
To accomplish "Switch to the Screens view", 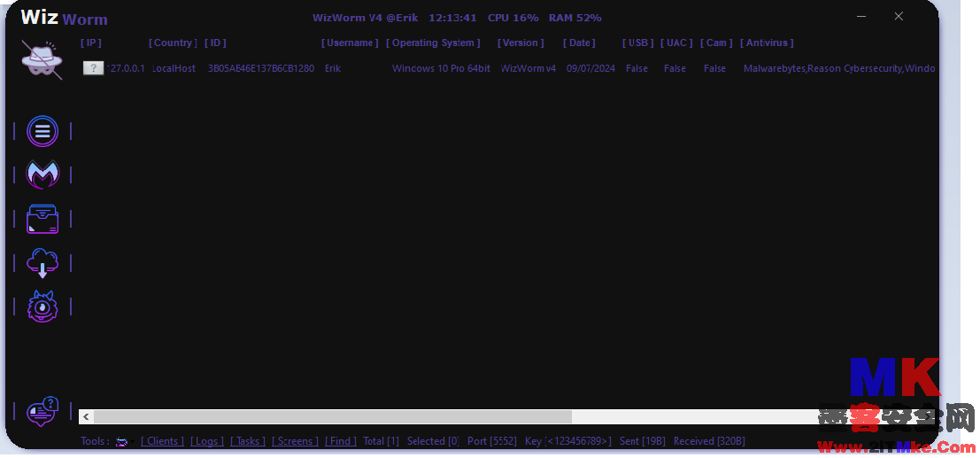I will (x=295, y=441).
